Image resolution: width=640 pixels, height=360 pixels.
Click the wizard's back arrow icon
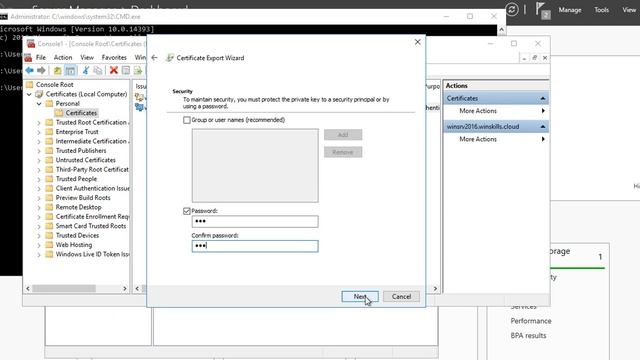[x=154, y=58]
